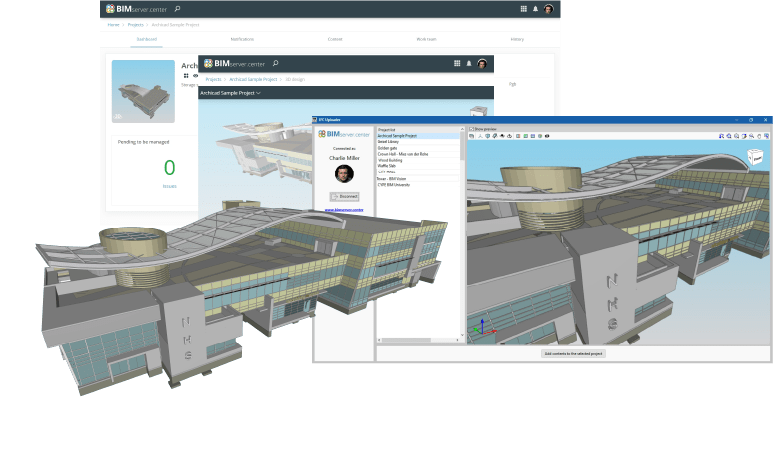Screen dimensions: 773x458
Task: Open the apps grid in the dashboard window header
Action: [x=524, y=9]
